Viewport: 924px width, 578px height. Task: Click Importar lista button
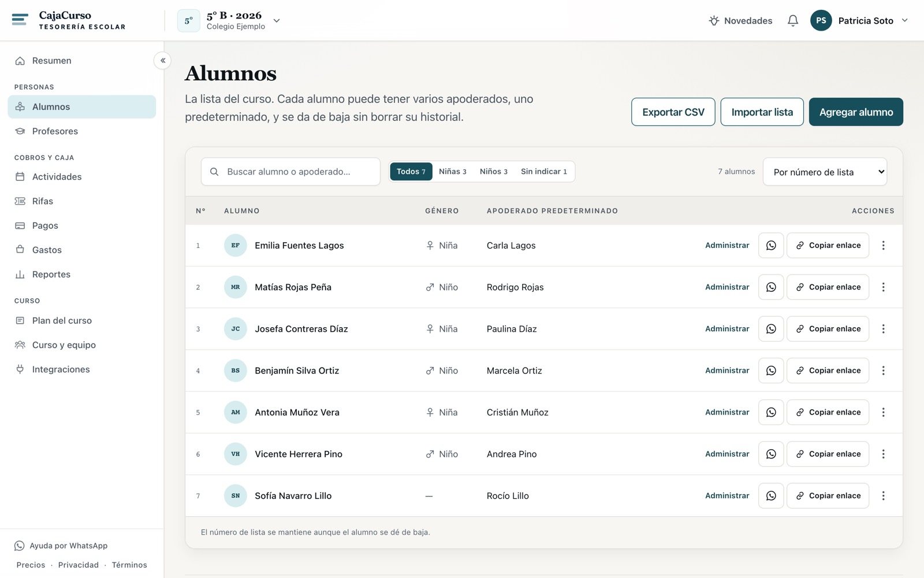click(762, 112)
